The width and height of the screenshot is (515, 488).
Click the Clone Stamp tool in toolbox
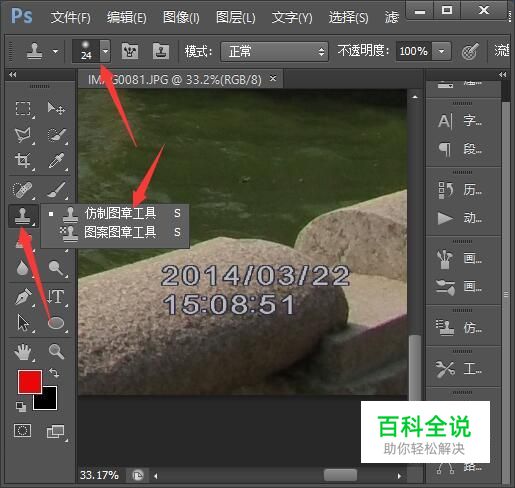(23, 215)
